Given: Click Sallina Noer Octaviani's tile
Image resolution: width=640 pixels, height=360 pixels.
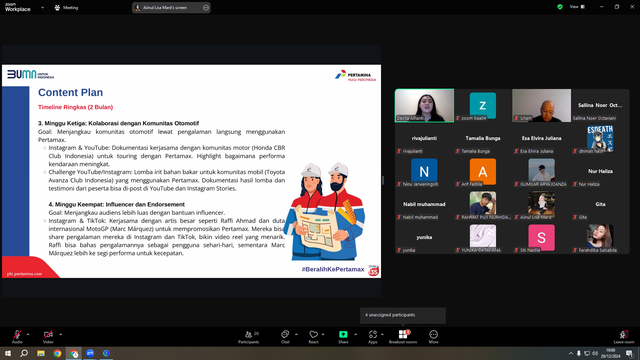Looking at the screenshot, I should click(600, 105).
